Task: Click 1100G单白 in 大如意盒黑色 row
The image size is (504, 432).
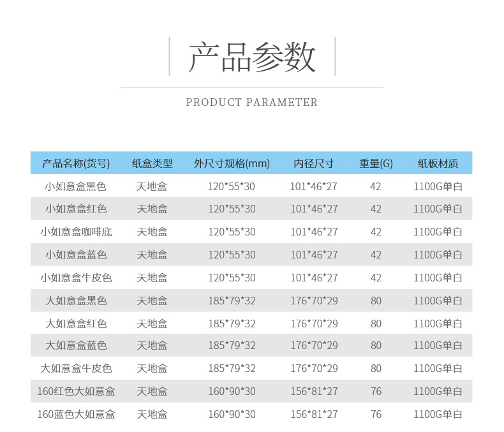Action: pyautogui.click(x=438, y=301)
